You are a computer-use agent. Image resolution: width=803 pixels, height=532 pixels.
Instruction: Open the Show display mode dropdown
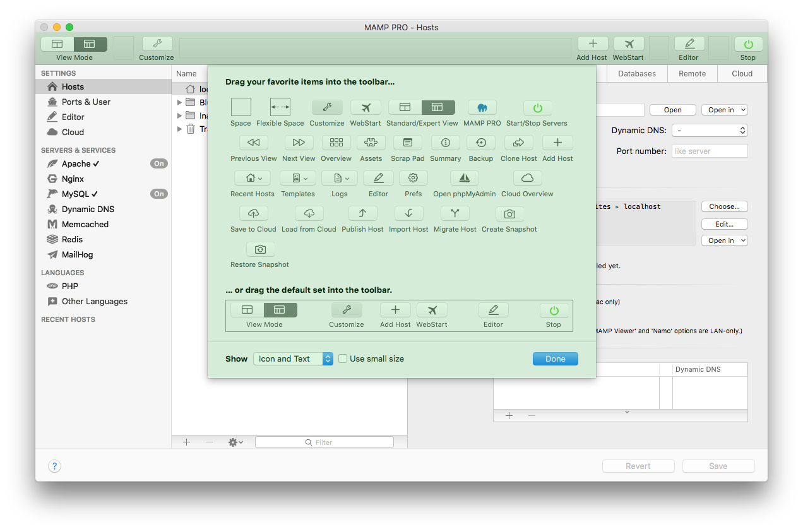pos(293,358)
